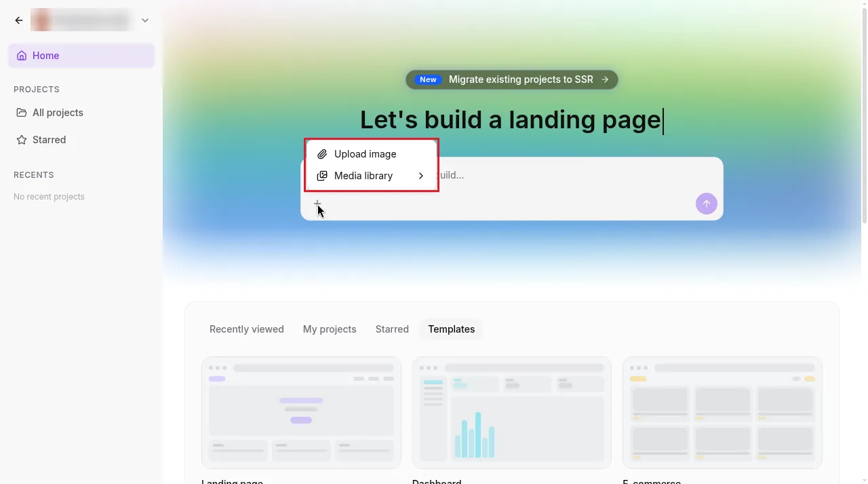
Task: Click the New badge in banner
Action: [x=428, y=79]
